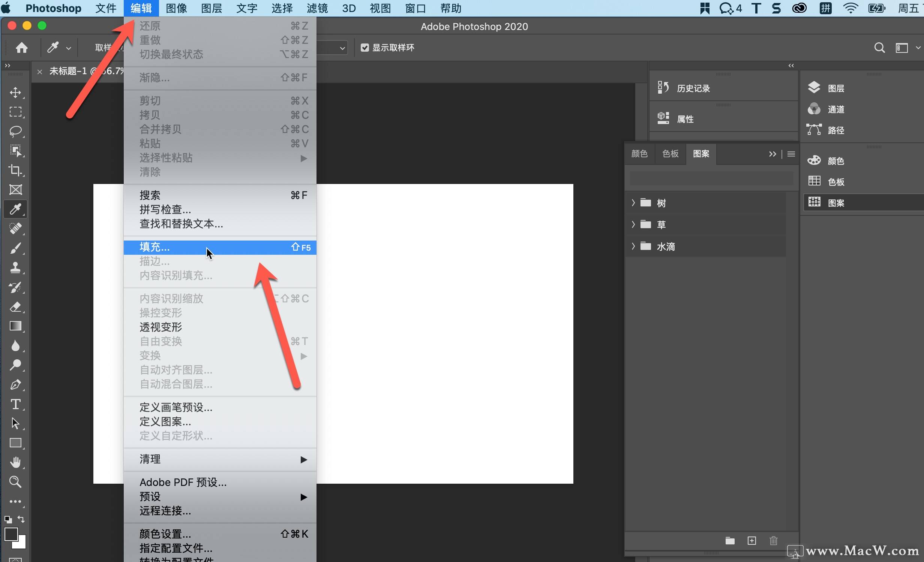Select the Move tool in toolbar

16,92
